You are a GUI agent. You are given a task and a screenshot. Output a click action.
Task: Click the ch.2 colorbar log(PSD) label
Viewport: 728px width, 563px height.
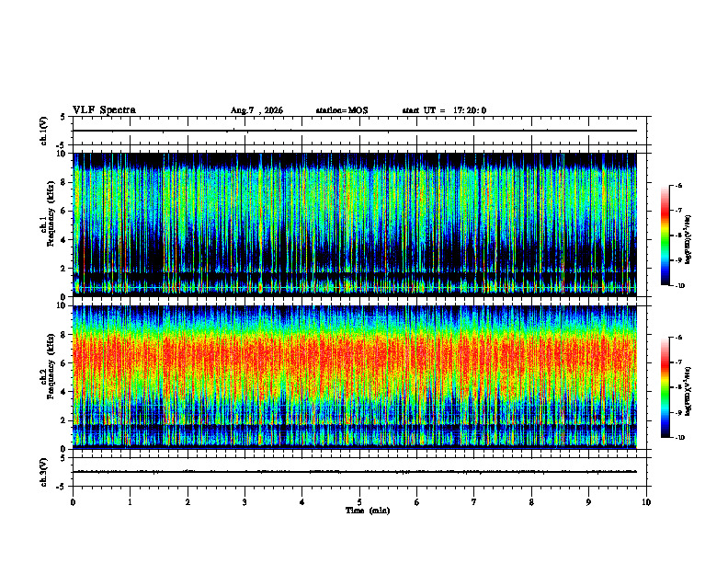tap(688, 391)
